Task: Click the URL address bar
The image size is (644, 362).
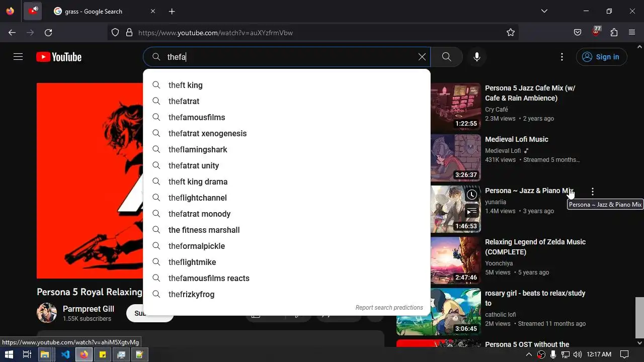Action: click(312, 33)
